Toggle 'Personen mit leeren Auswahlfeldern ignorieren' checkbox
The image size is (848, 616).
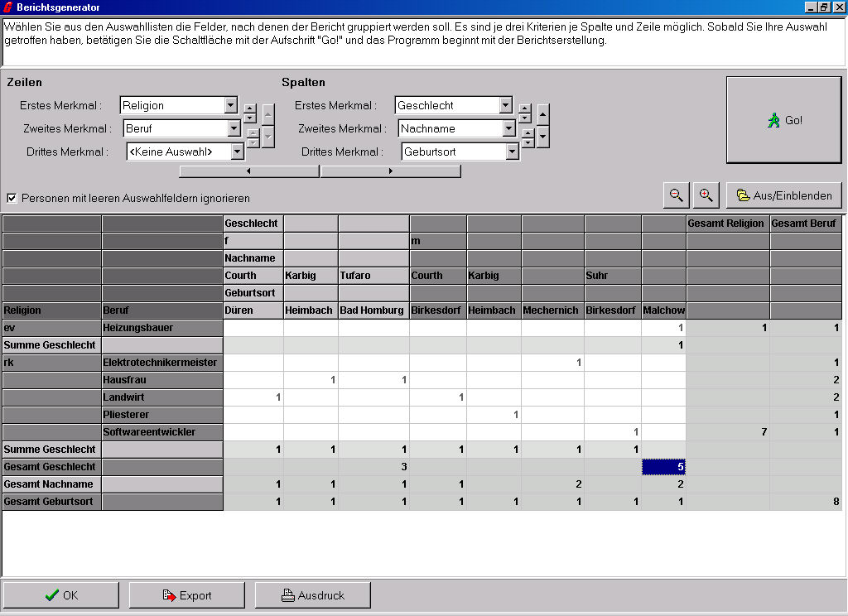tap(12, 198)
